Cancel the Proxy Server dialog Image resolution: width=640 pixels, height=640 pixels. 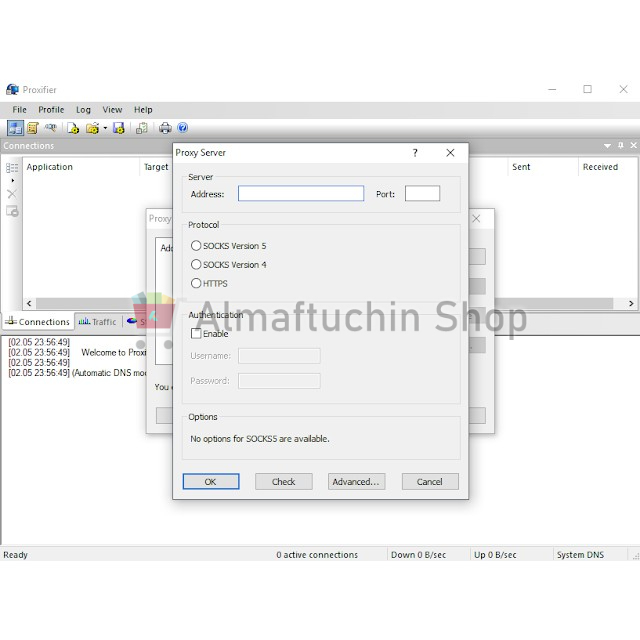(x=430, y=482)
